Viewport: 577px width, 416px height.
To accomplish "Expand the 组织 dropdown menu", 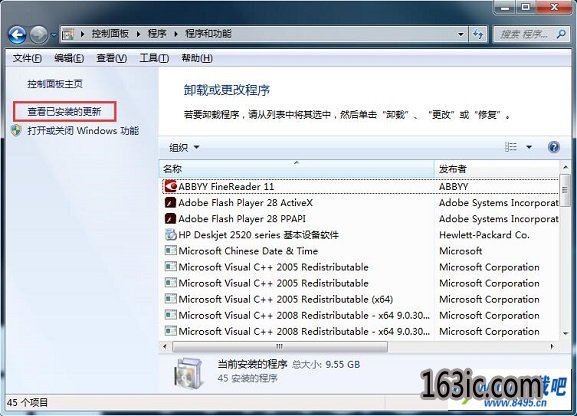I will 184,148.
